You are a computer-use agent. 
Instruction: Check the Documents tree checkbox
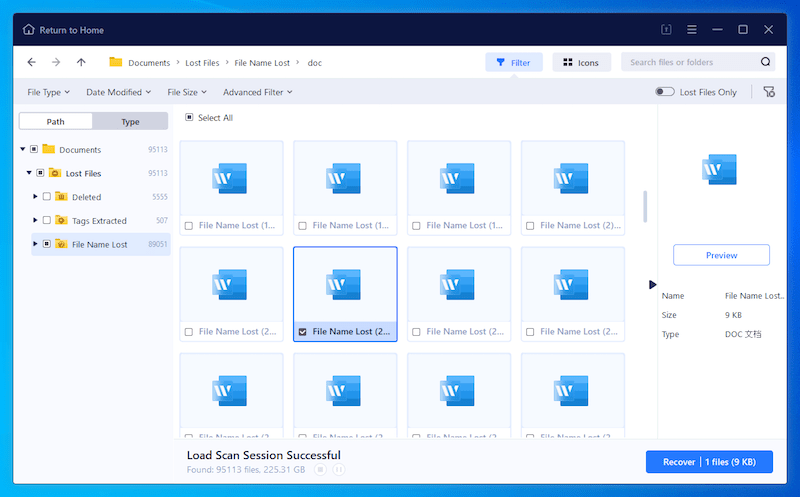tap(34, 149)
